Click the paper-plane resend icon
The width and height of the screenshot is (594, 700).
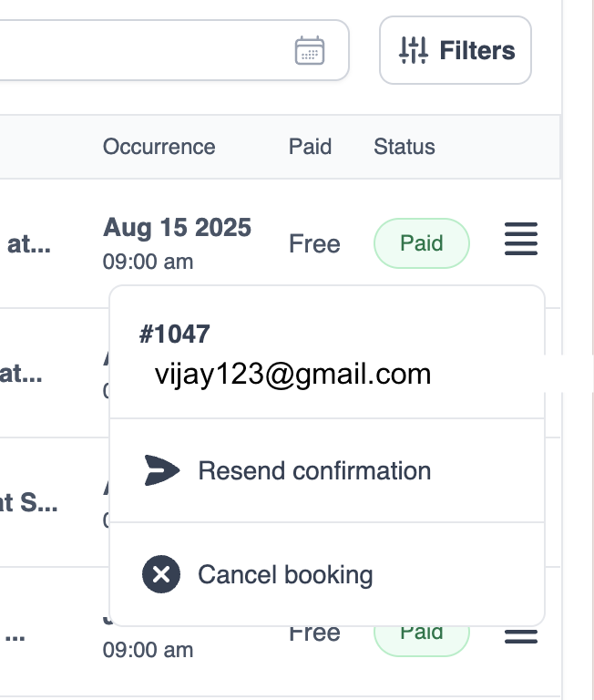[161, 470]
